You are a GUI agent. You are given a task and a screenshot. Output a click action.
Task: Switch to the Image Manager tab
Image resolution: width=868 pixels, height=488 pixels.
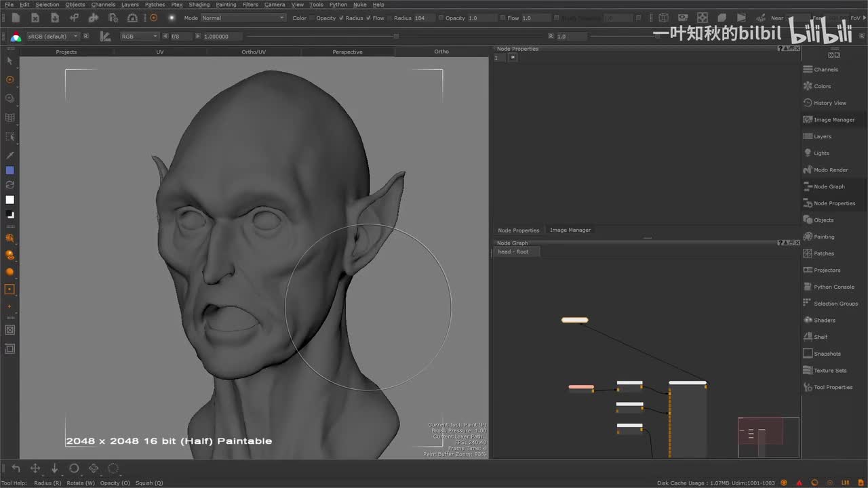click(x=570, y=230)
